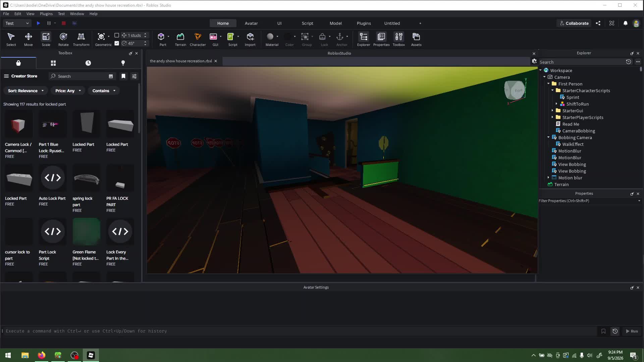
Task: Expand the StarterGui folder
Action: 553,111
